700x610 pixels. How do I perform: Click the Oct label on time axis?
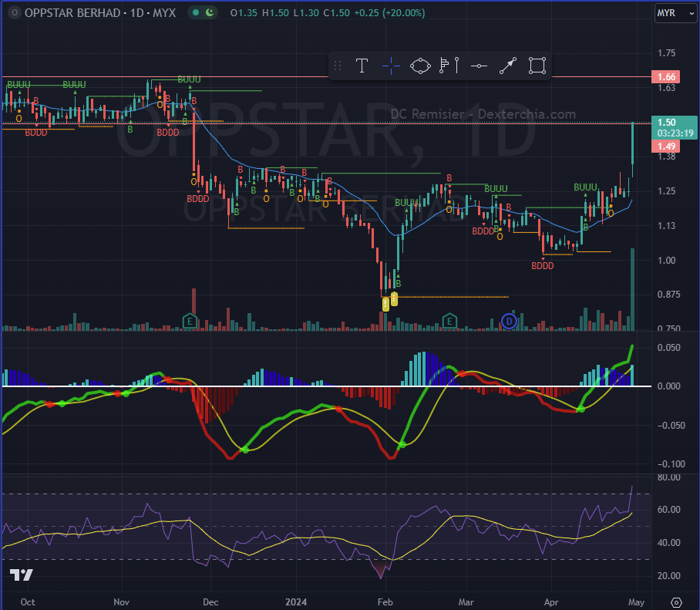coord(28,602)
